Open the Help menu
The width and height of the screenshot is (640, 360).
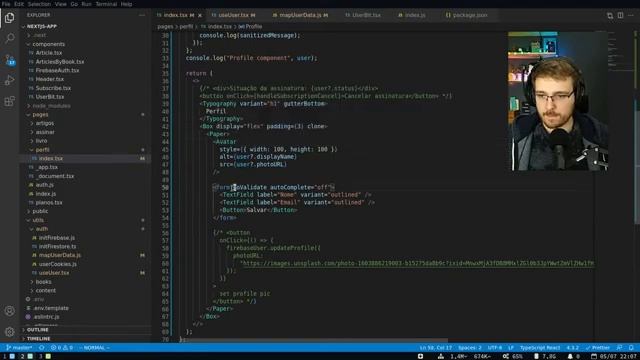point(126,4)
